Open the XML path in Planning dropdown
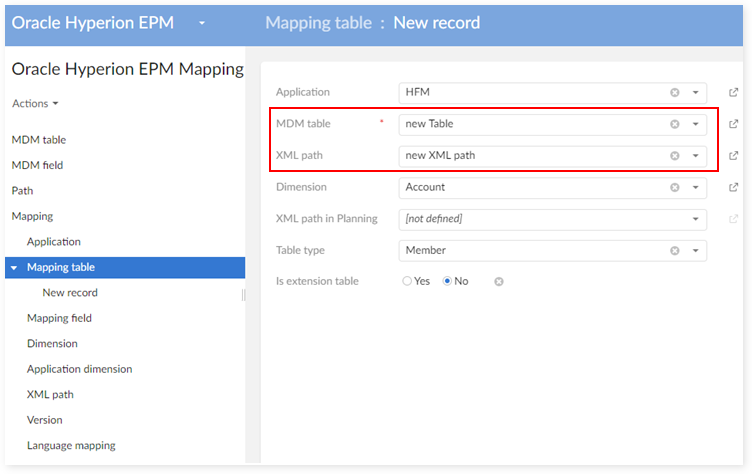Image resolution: width=752 pixels, height=474 pixels. click(695, 219)
